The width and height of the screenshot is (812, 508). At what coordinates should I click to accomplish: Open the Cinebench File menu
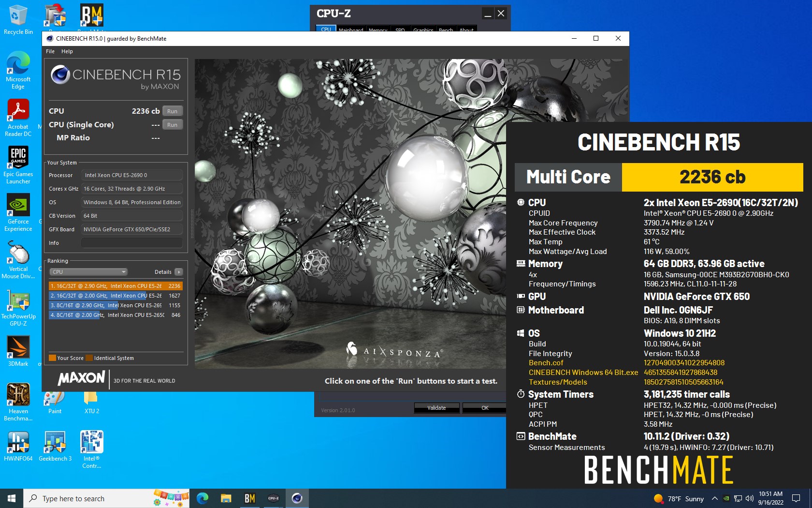(50, 51)
